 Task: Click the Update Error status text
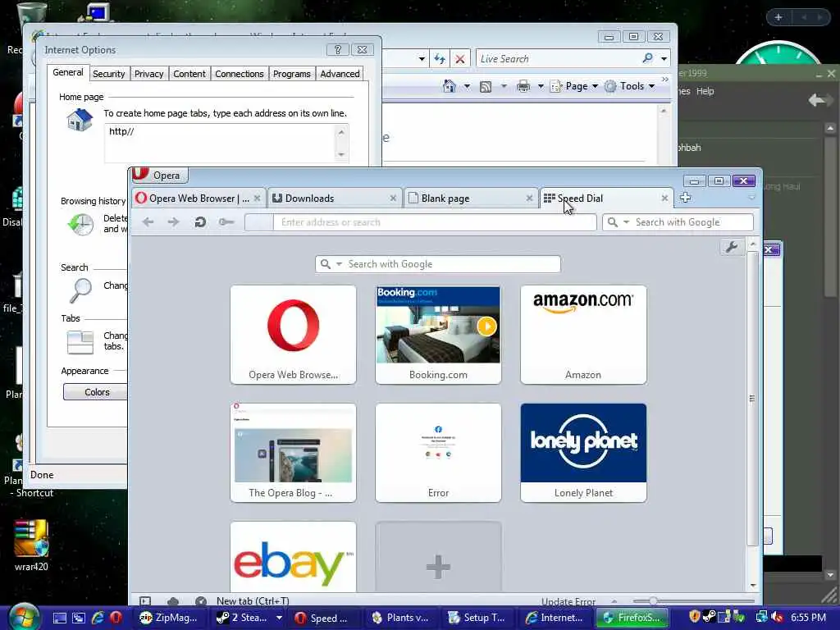(568, 601)
